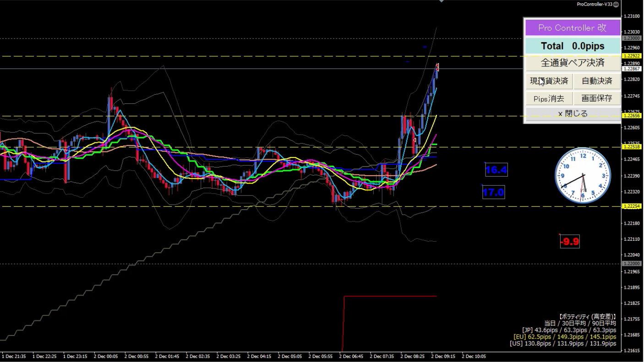Click the current price tag 1.22867
644x362 pixels.
click(x=631, y=69)
